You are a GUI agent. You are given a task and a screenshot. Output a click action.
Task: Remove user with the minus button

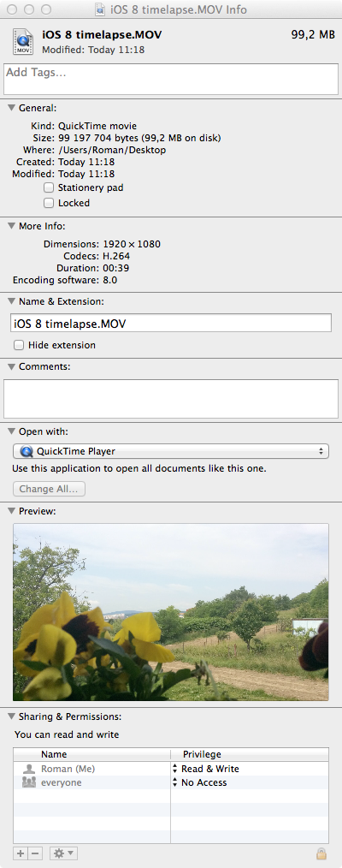pyautogui.click(x=35, y=853)
